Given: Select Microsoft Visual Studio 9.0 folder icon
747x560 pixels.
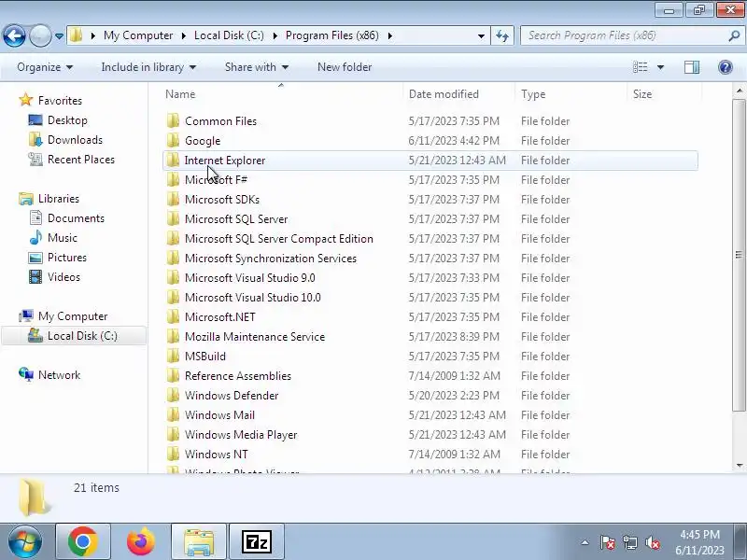Looking at the screenshot, I should (x=173, y=277).
